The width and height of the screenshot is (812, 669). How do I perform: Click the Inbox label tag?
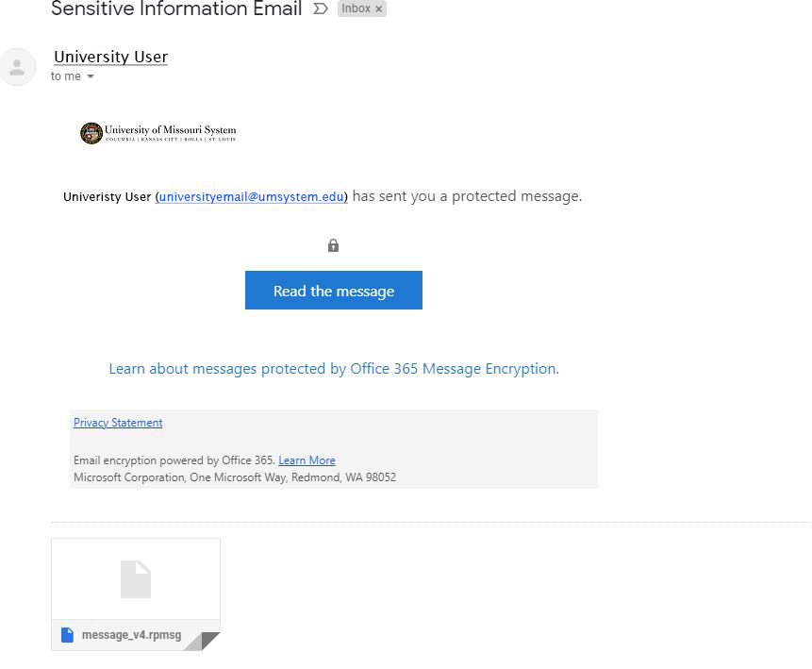coord(361,8)
